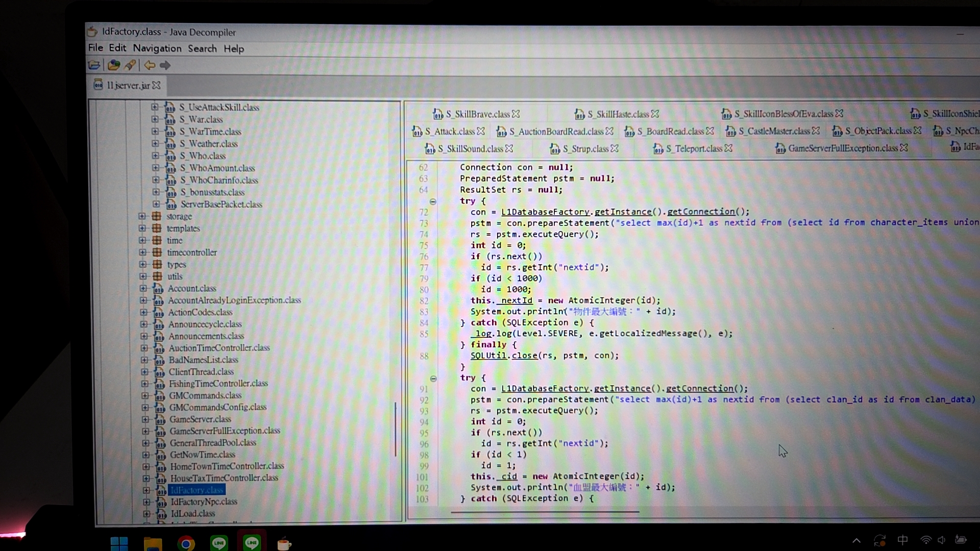Screen dimensions: 980x551
Task: Select S_UseAttackSkill.class in the tree
Action: (x=219, y=108)
